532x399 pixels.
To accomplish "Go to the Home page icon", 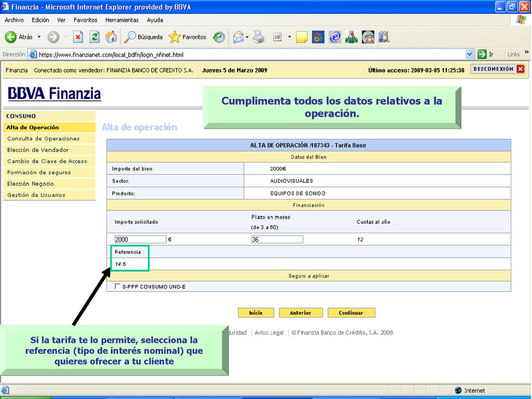I will pyautogui.click(x=111, y=37).
